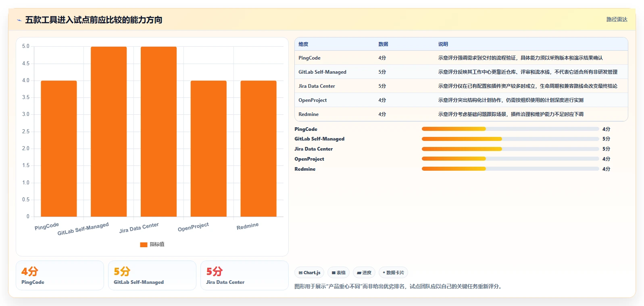Image resolution: width=644 pixels, height=306 pixels.
Task: Click the PingCode axis label under chart
Action: (47, 226)
